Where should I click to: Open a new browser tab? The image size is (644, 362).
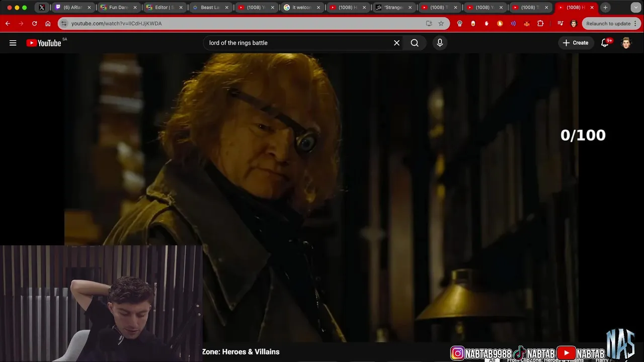coord(605,8)
